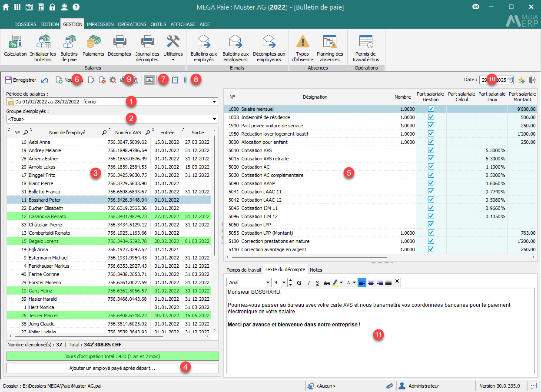Screen dimensions: 541x392
Task: Uncheck Gestion checkbox for Salaire mensuel
Action: tap(431, 109)
